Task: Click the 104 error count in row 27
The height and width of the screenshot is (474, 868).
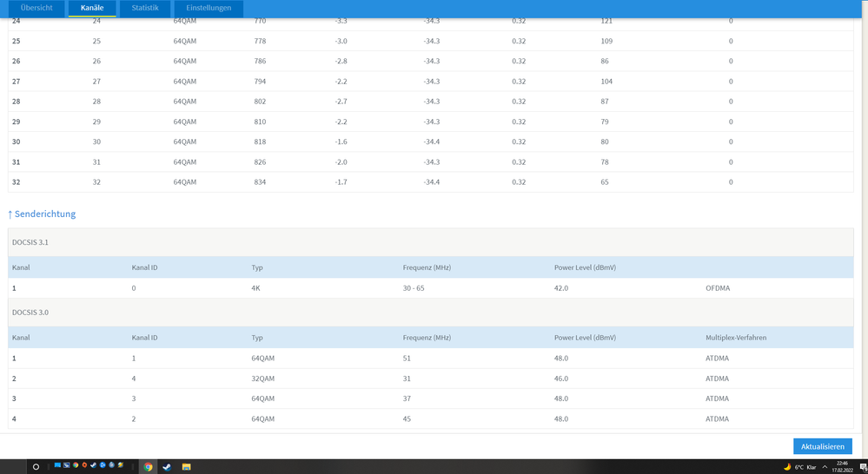Action: tap(606, 82)
